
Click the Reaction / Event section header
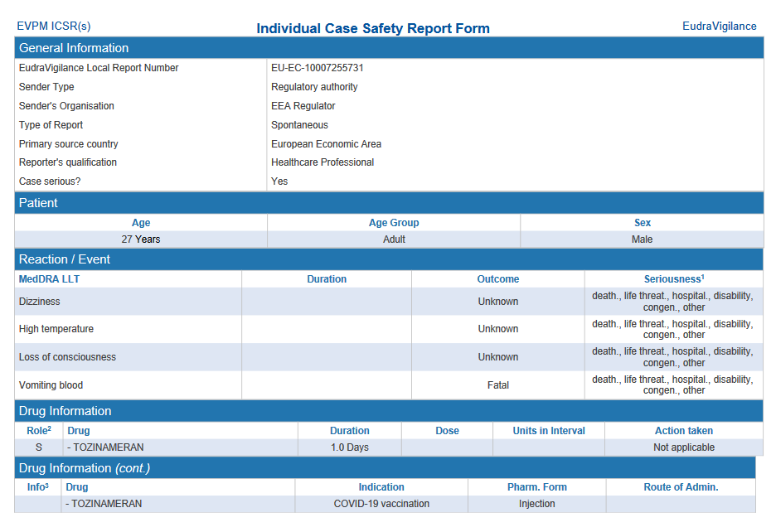click(x=65, y=259)
